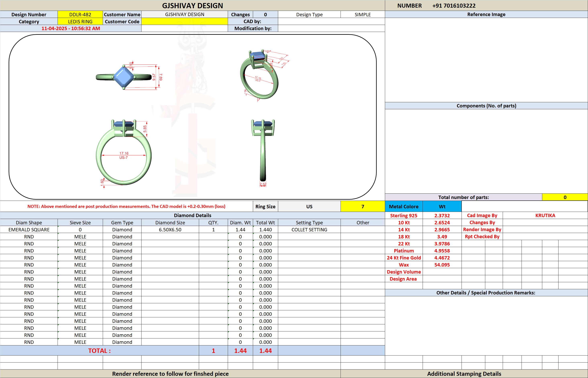Select the blue Metal Colore header cell
The width and height of the screenshot is (588, 378).
404,206
